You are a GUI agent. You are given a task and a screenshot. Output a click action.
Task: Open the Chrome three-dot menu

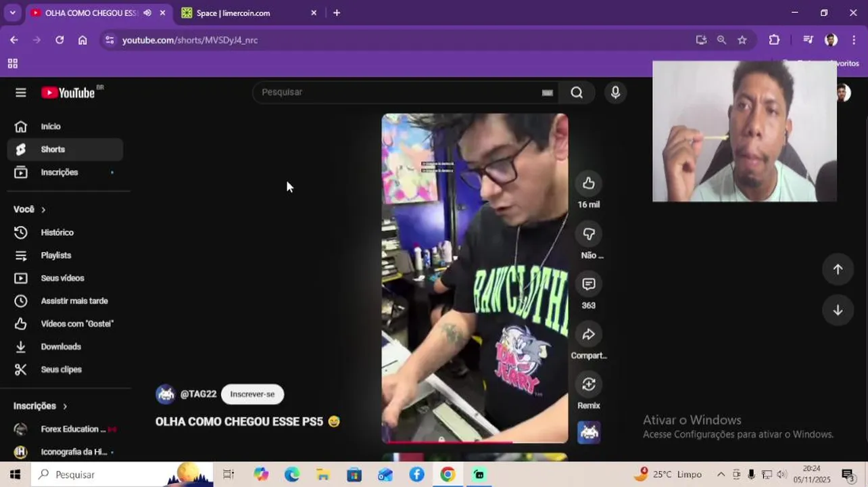(x=854, y=40)
